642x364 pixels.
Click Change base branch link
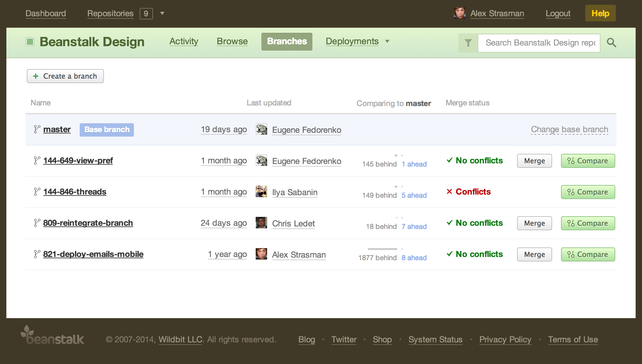(x=570, y=129)
